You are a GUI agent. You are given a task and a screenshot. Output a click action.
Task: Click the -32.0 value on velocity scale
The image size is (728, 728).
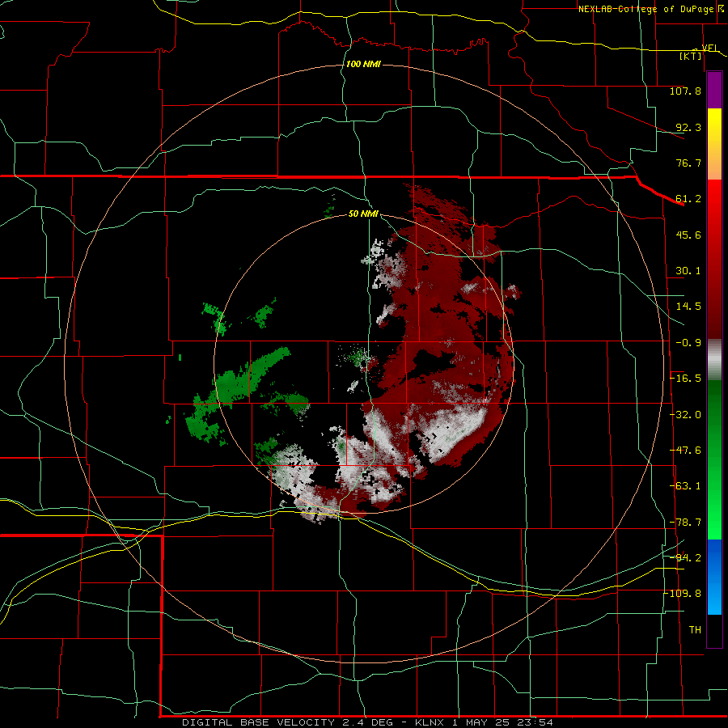pyautogui.click(x=685, y=415)
